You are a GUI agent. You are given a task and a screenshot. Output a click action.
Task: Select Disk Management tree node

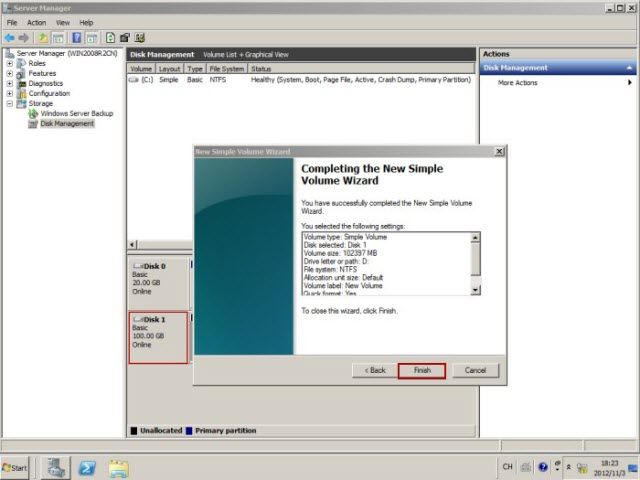(x=67, y=124)
